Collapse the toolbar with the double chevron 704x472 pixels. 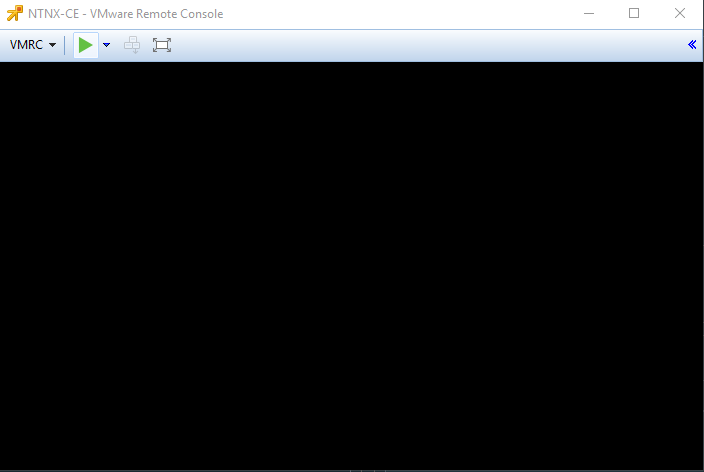(692, 45)
